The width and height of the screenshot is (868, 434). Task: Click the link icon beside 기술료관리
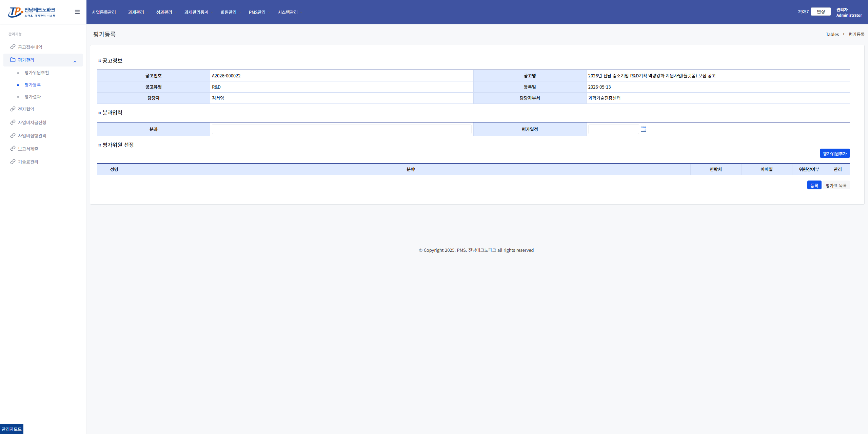pos(13,162)
